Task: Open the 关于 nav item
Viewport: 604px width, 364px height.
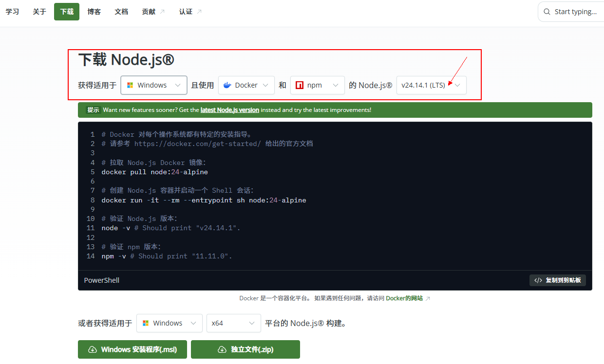Action: pos(39,12)
